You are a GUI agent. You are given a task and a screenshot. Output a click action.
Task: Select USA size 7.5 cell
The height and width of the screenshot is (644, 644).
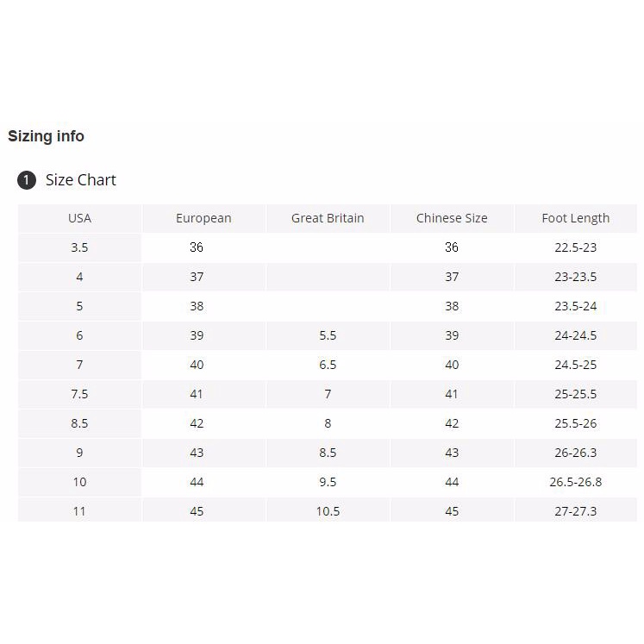click(79, 394)
